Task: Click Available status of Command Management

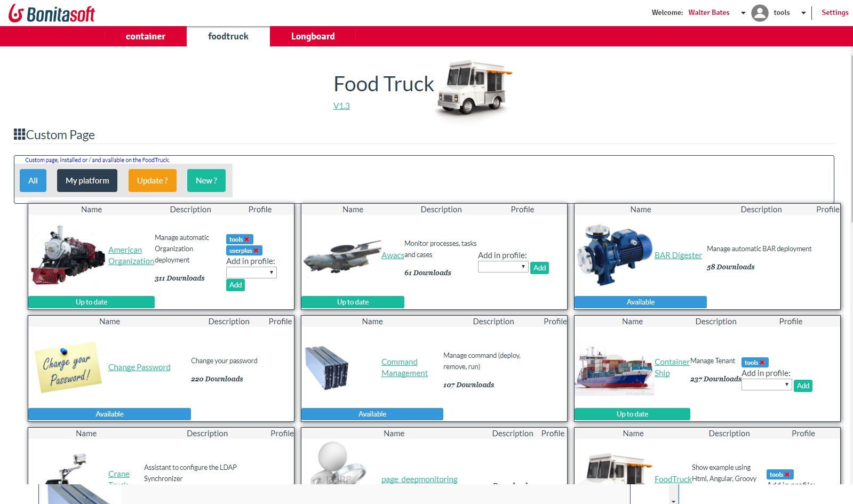Action: coord(372,414)
